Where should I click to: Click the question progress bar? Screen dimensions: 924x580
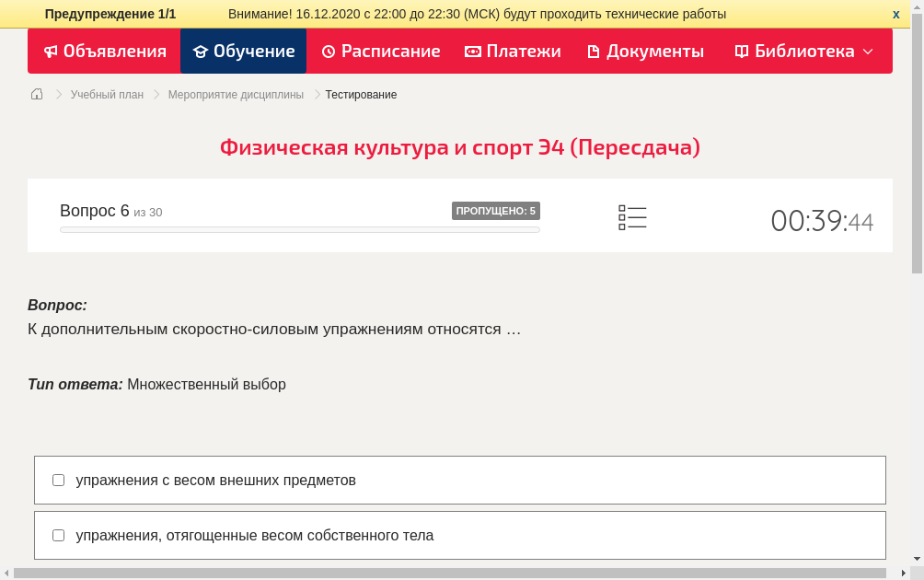[299, 229]
